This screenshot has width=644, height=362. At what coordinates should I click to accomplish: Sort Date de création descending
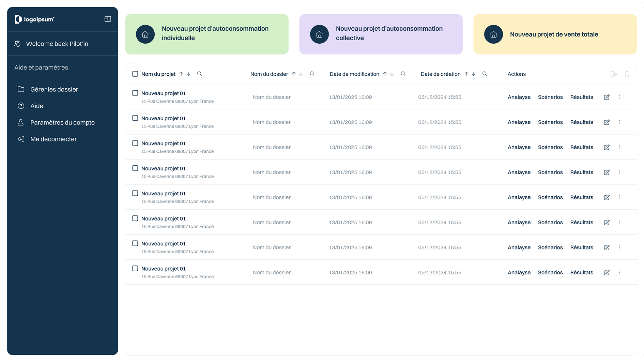(x=474, y=74)
